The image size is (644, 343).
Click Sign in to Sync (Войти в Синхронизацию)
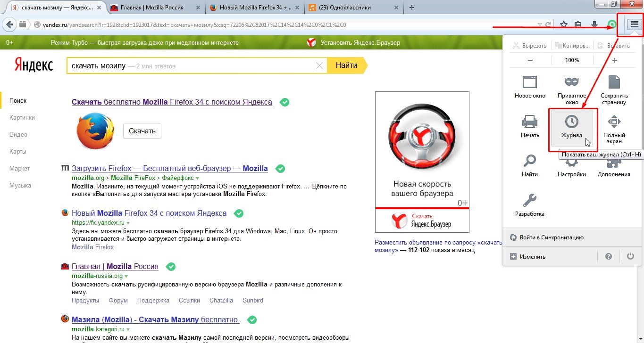tap(546, 237)
